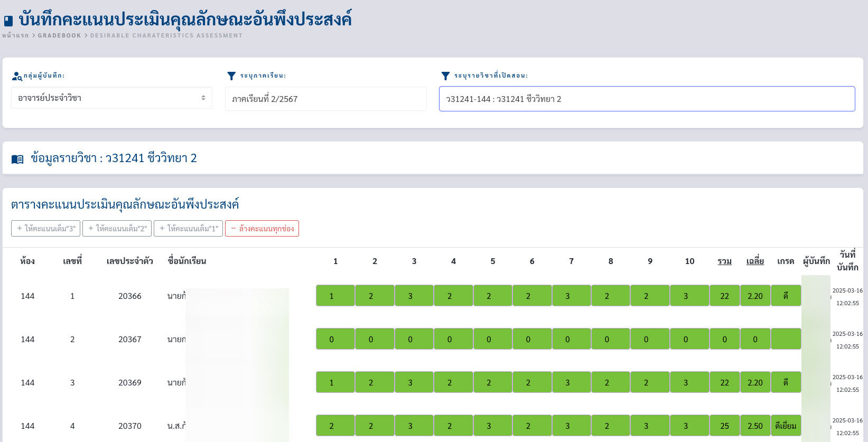Image resolution: width=868 pixels, height=442 pixels.
Task: Open GRADEBOOK breadcrumb link
Action: tap(59, 35)
